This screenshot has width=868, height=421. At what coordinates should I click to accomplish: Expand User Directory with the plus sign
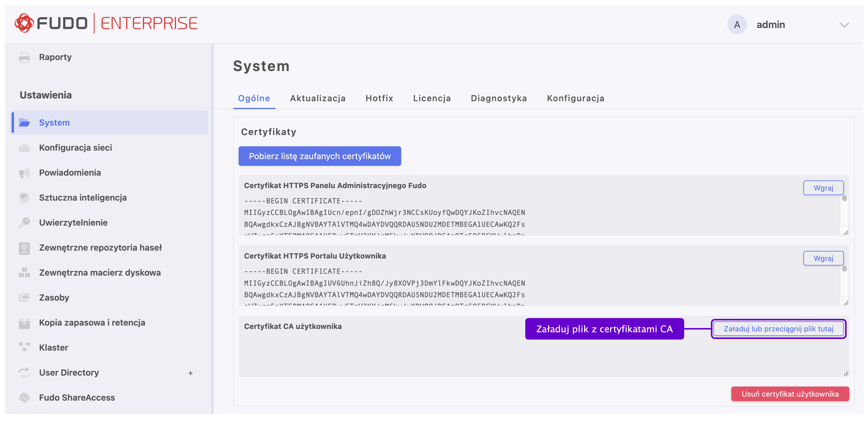[190, 373]
